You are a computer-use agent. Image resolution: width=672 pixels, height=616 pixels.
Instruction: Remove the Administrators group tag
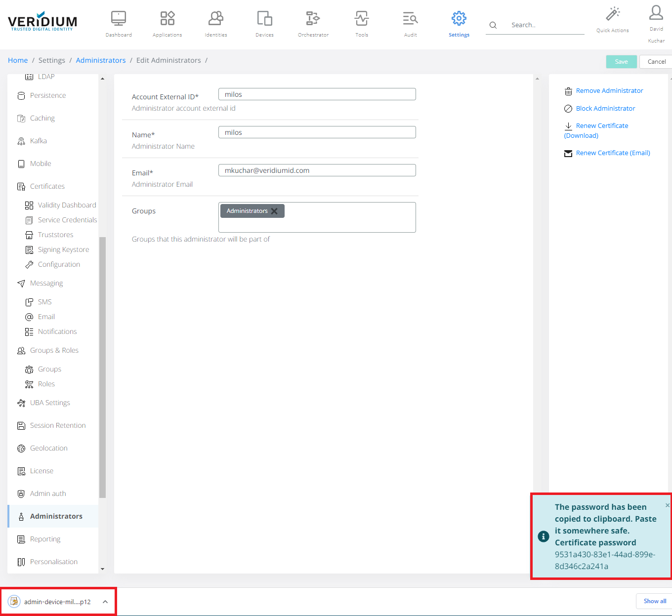274,211
